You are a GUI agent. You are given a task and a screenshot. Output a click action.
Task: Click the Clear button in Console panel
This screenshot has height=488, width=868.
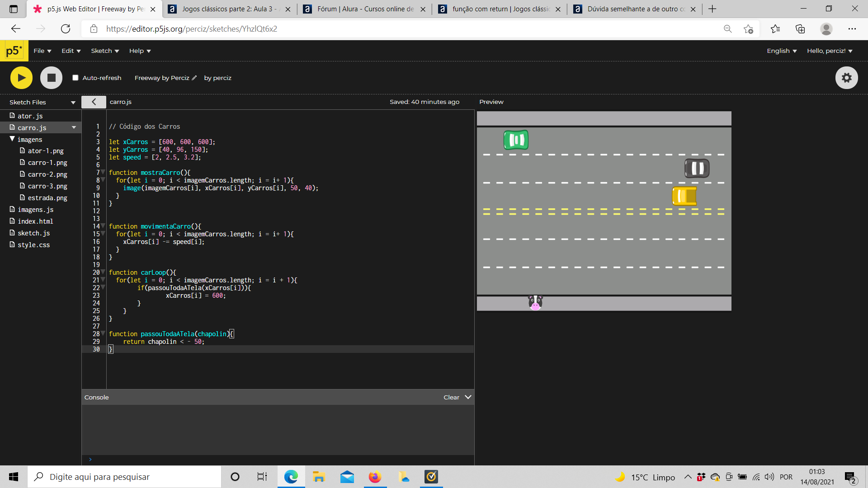click(x=451, y=397)
